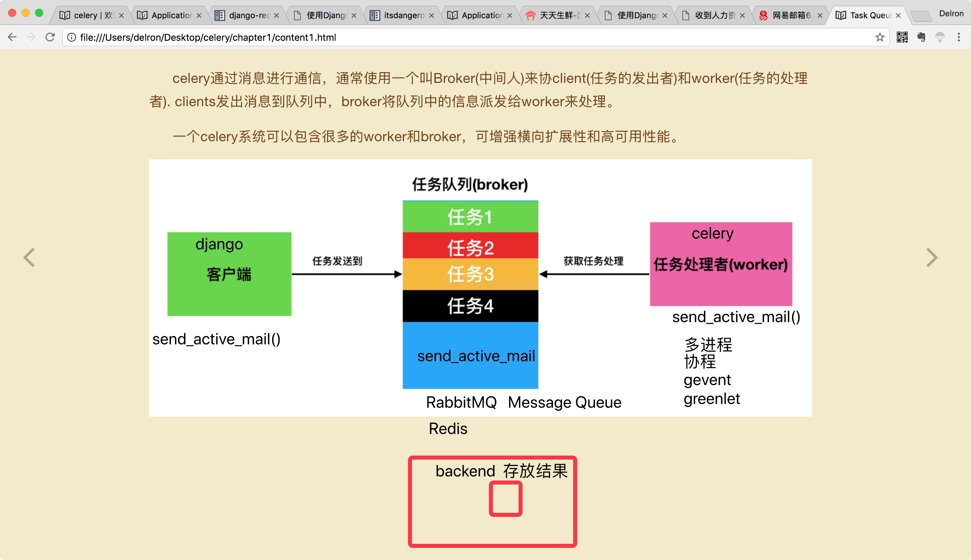This screenshot has height=560, width=971.
Task: Open a new tab with the new-tab button
Action: click(921, 16)
